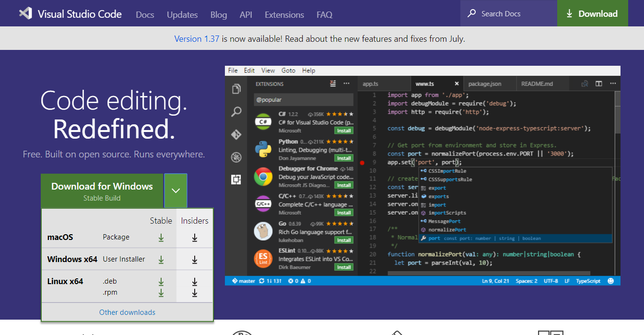Screen dimensions: 644x335
Task: Click Spaces: 2 in status bar
Action: click(527, 281)
